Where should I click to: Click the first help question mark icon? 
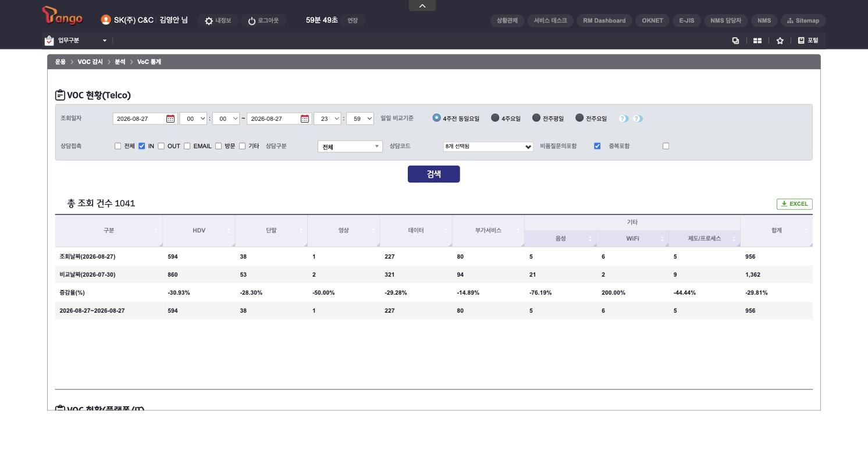click(623, 119)
